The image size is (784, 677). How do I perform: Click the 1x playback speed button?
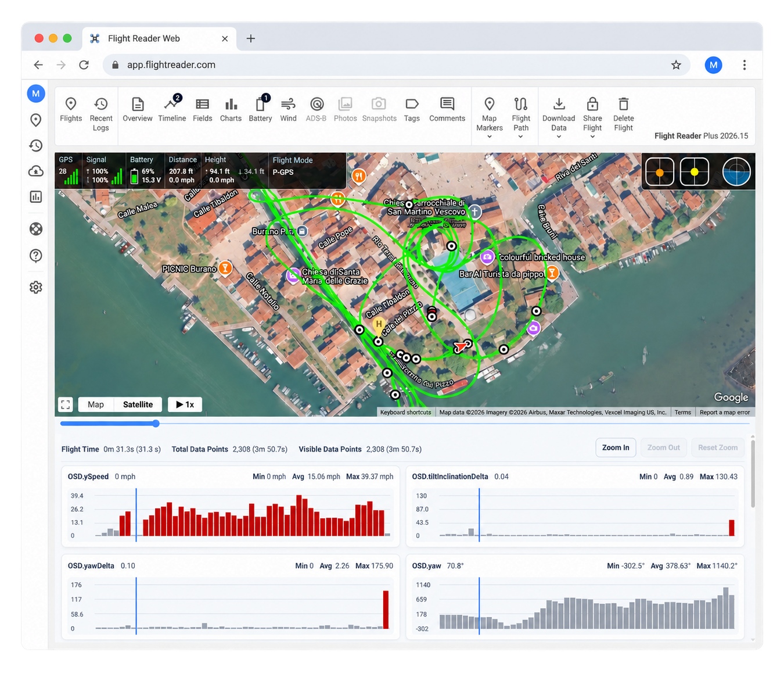tap(185, 404)
